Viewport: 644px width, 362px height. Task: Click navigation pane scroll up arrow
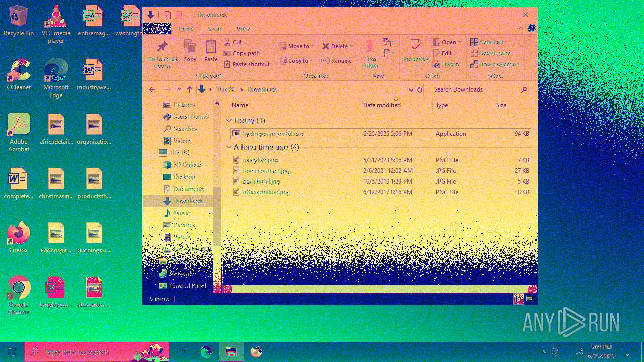click(x=217, y=104)
